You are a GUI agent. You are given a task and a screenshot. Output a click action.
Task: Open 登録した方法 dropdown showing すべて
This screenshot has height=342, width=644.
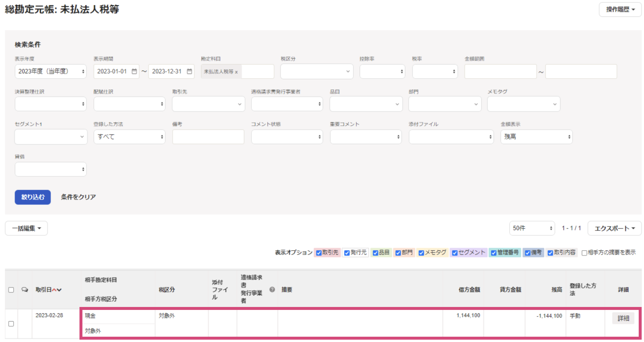tap(130, 137)
